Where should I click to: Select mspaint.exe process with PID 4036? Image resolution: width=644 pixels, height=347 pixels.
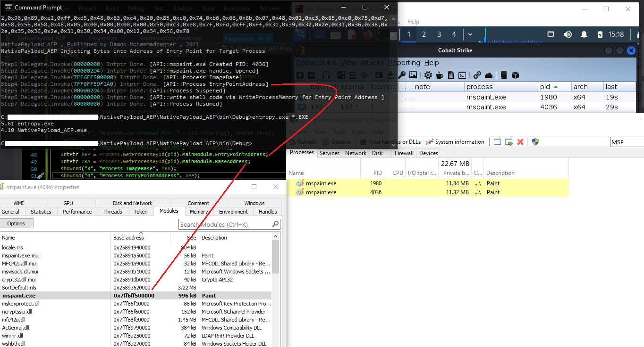[321, 192]
